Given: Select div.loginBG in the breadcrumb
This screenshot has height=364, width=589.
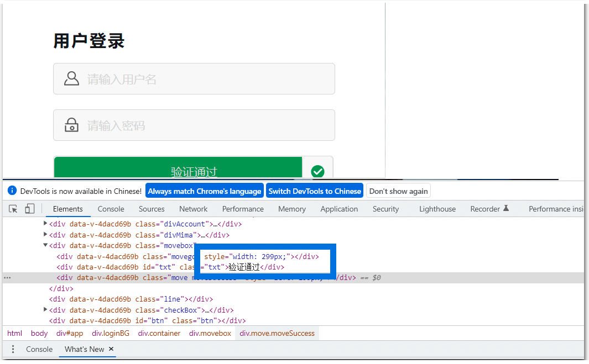Looking at the screenshot, I should click(x=111, y=333).
